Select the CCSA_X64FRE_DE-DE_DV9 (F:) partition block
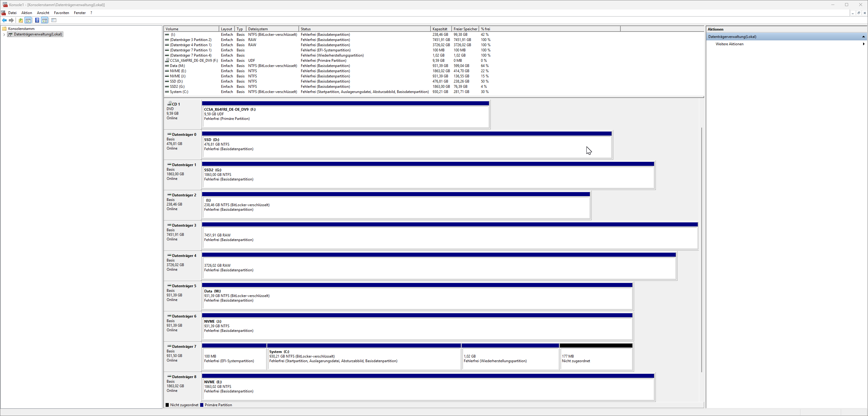 [x=345, y=115]
